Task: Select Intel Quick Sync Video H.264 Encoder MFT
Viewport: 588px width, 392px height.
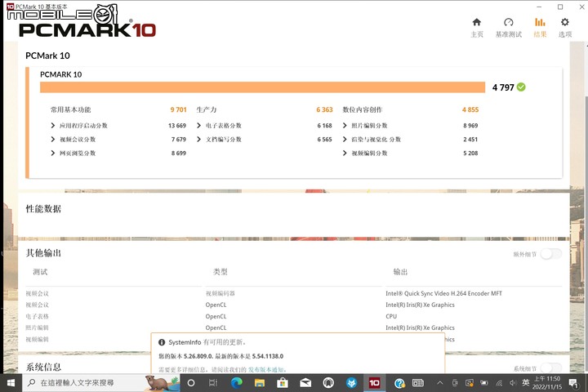Action: pos(443,293)
